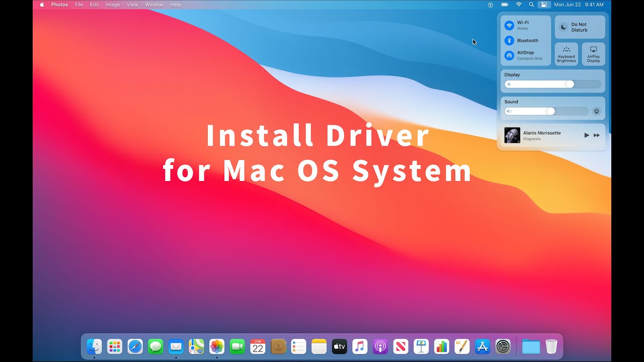The height and width of the screenshot is (362, 644).
Task: Open the Window menu
Action: [x=154, y=5]
